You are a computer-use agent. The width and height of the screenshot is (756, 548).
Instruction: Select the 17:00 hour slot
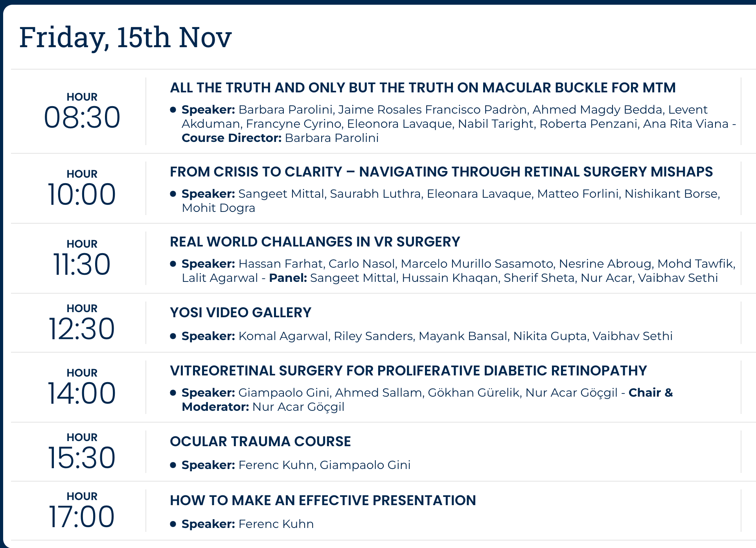(x=82, y=511)
